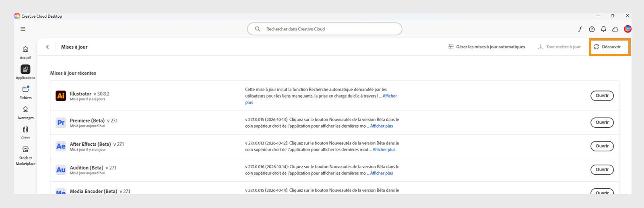The width and height of the screenshot is (644, 208).
Task: Minimize the Creative Cloud Desktop window
Action: coord(598,16)
